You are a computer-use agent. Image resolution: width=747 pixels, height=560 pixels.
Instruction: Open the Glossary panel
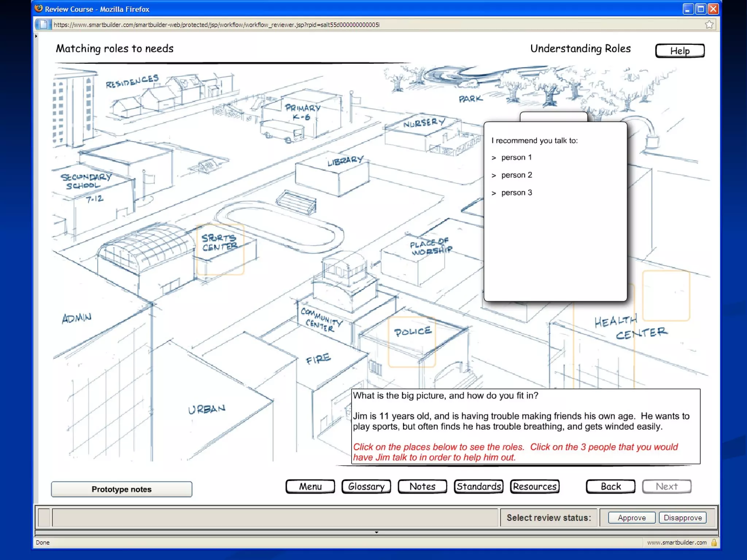[366, 486]
